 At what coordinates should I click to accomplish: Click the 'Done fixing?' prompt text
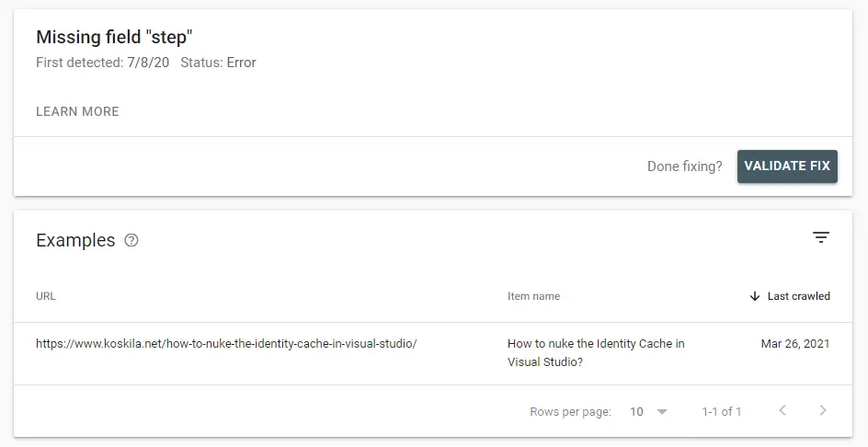coord(684,166)
